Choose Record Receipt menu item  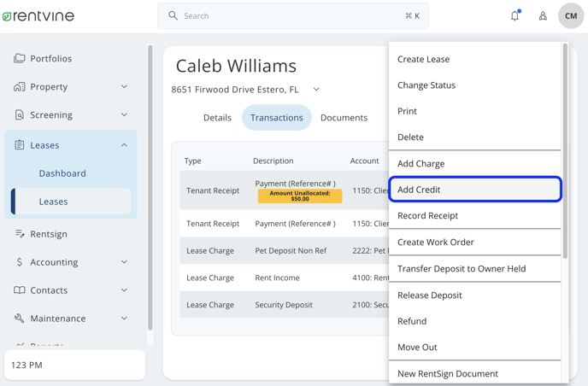[x=474, y=216]
